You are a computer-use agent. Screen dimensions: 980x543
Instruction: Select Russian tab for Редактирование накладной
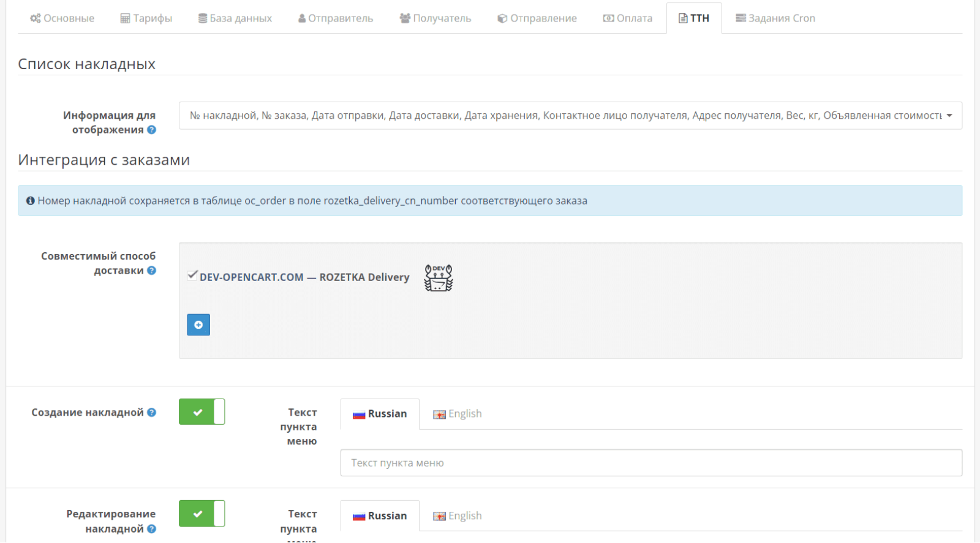380,516
